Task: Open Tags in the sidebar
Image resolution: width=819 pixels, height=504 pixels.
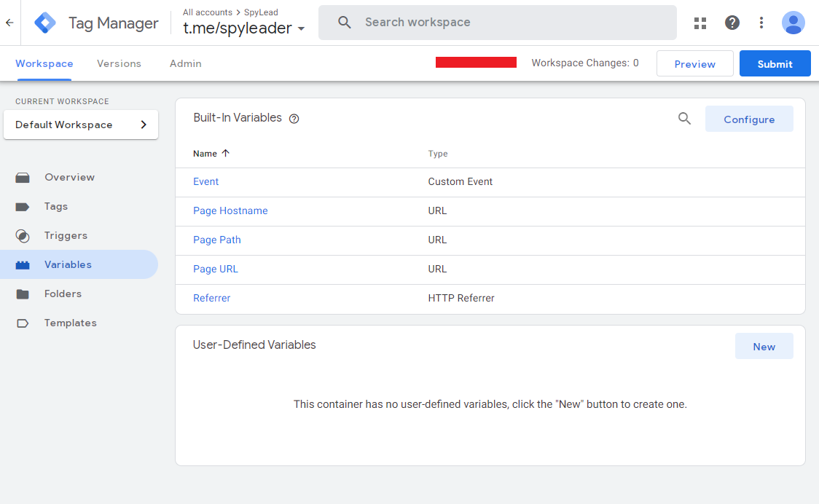Action: (56, 206)
